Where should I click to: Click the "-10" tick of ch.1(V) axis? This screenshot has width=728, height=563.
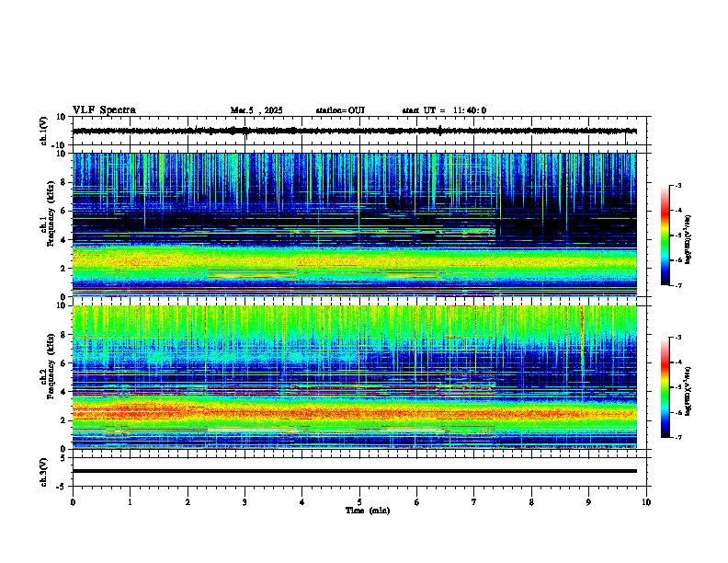coord(60,145)
